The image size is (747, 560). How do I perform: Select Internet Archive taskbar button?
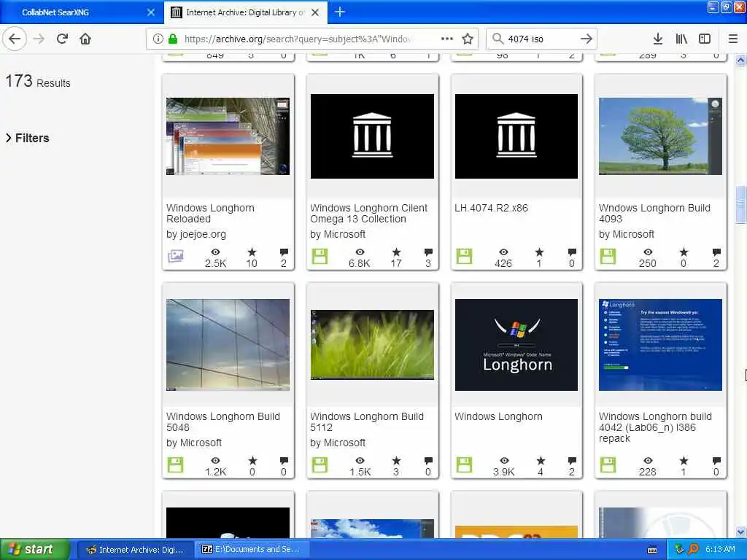[134, 550]
